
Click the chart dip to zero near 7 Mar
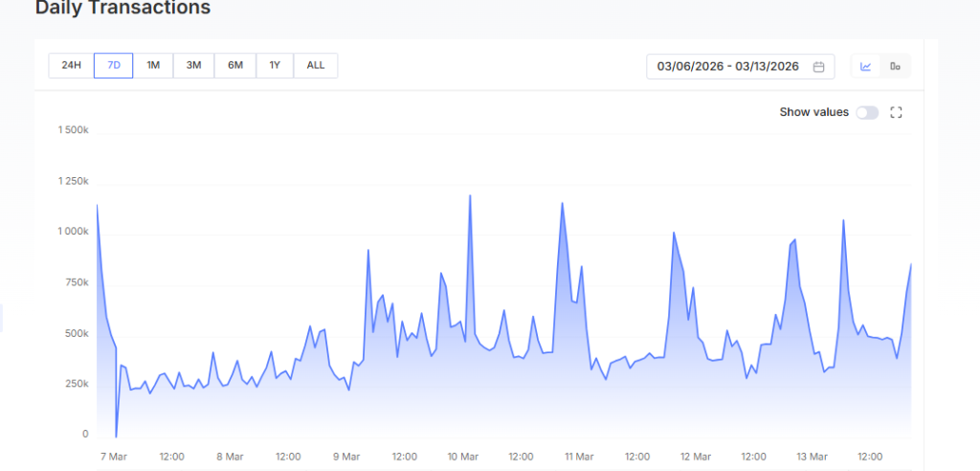click(x=117, y=436)
